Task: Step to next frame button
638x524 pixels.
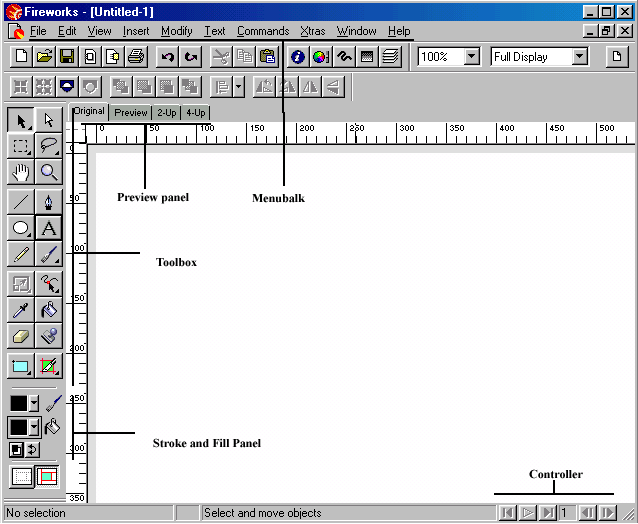Action: (x=608, y=513)
